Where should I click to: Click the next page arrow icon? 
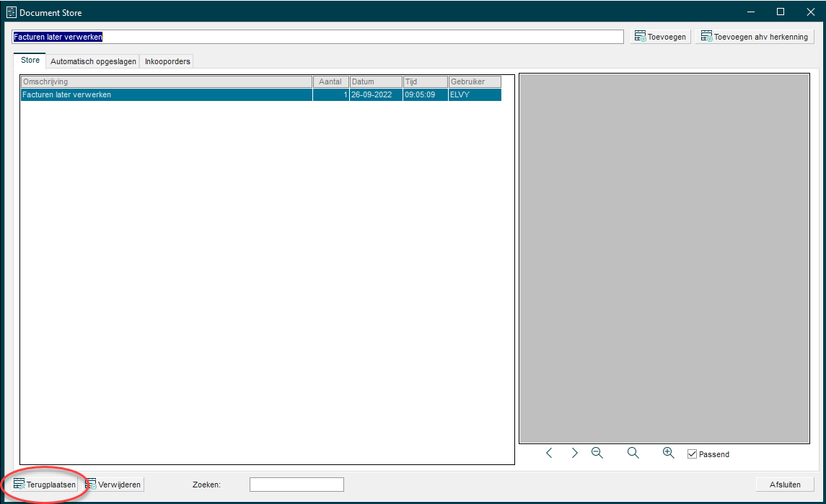coord(574,454)
